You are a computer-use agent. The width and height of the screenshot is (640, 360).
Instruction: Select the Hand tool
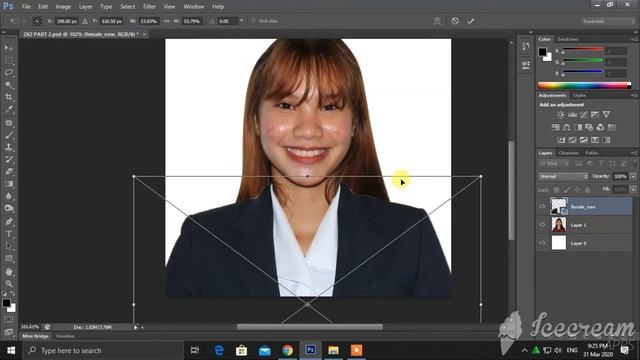coord(9,271)
